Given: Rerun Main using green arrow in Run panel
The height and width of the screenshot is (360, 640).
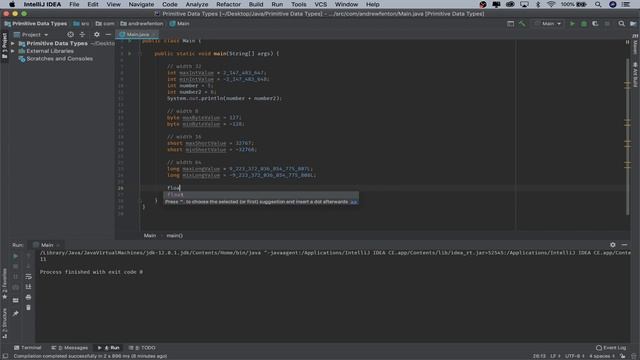Looking at the screenshot, I should [x=16, y=256].
